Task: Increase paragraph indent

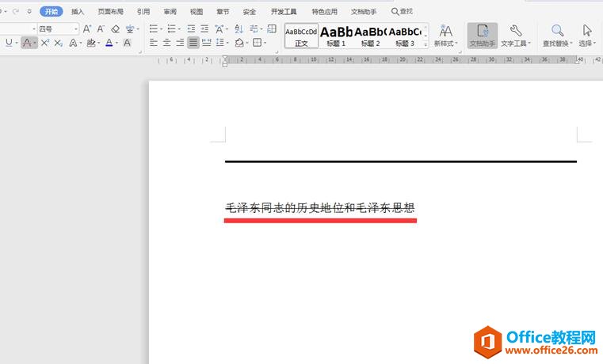Action: coord(204,28)
